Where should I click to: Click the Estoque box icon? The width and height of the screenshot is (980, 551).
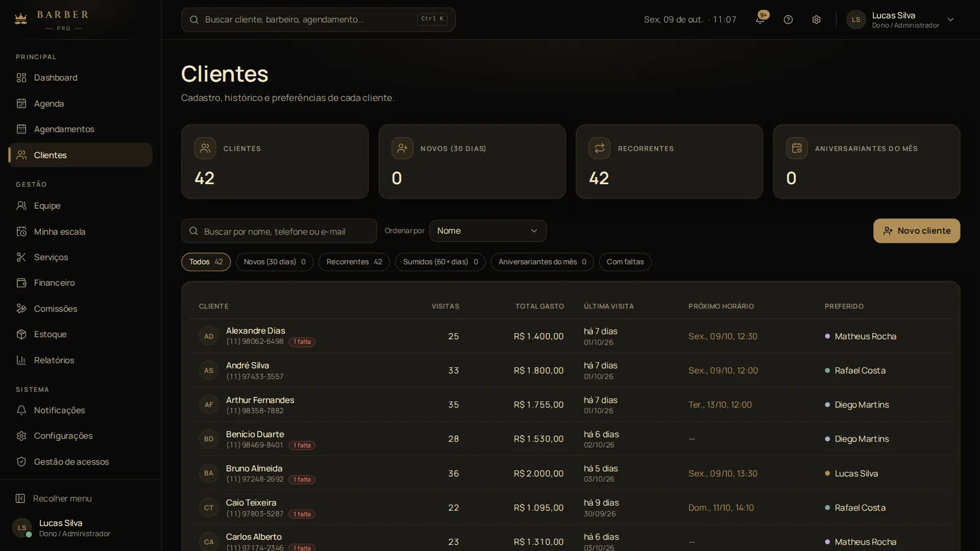pyautogui.click(x=21, y=334)
